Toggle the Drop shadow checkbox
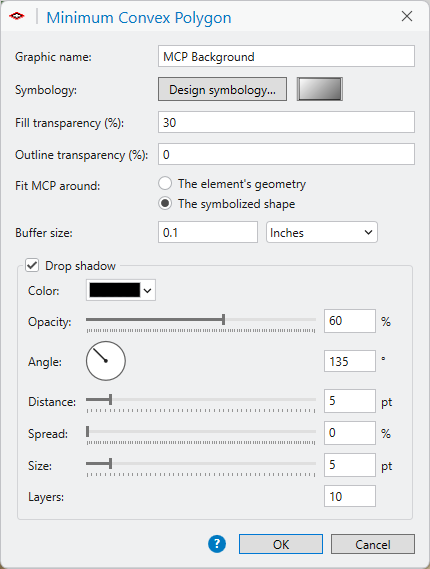 (32, 265)
